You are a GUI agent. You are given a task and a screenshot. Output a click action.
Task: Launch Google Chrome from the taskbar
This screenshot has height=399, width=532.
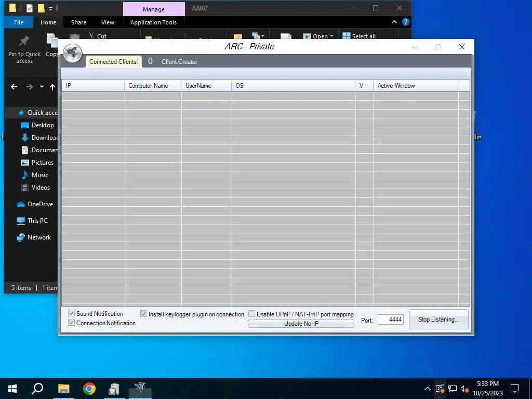[89, 389]
